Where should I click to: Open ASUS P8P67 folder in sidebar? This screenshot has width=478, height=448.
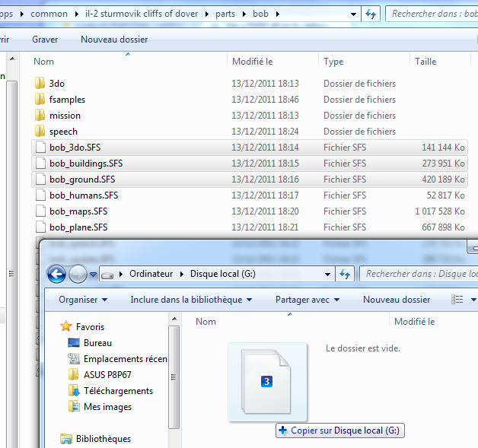(x=100, y=375)
